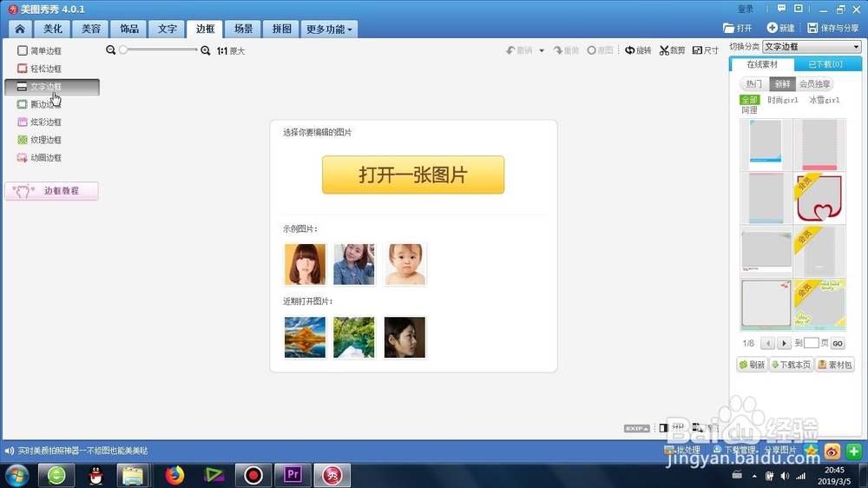
Task: Open the 切换分类 combo box
Action: coord(812,47)
